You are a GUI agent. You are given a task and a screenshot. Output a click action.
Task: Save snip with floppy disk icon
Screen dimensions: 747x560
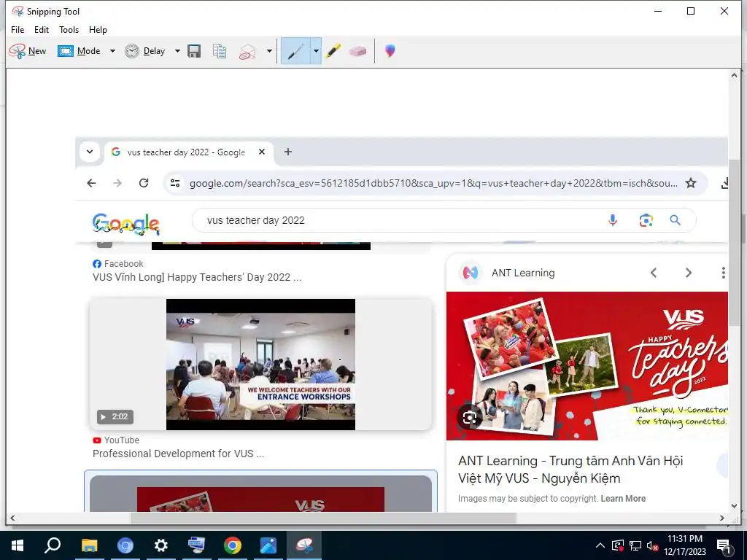[x=194, y=51]
